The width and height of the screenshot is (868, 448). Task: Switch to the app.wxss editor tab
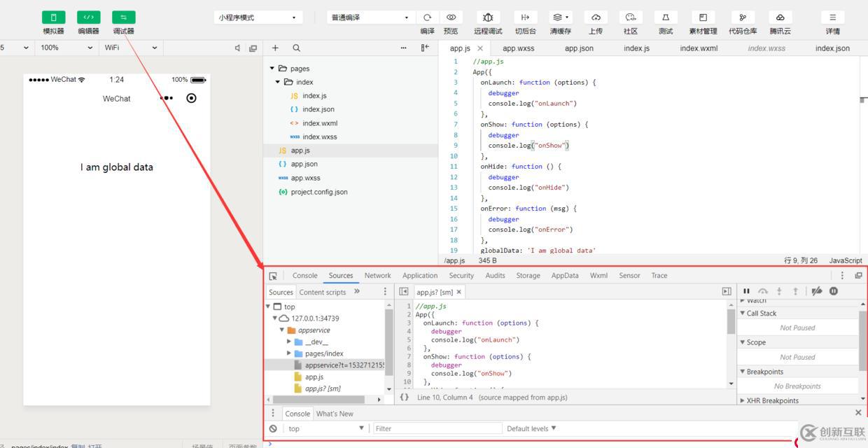point(519,48)
